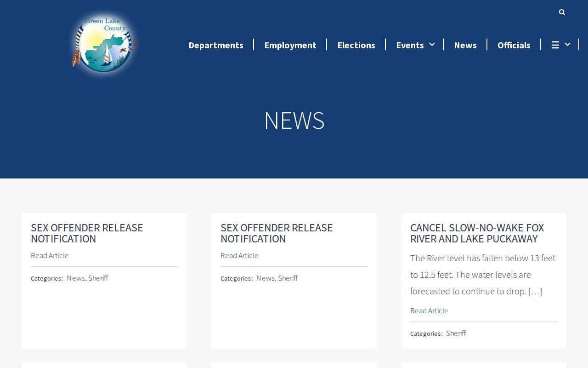The image size is (588, 368).
Task: Read Article link in first notification card
Action: [50, 255]
